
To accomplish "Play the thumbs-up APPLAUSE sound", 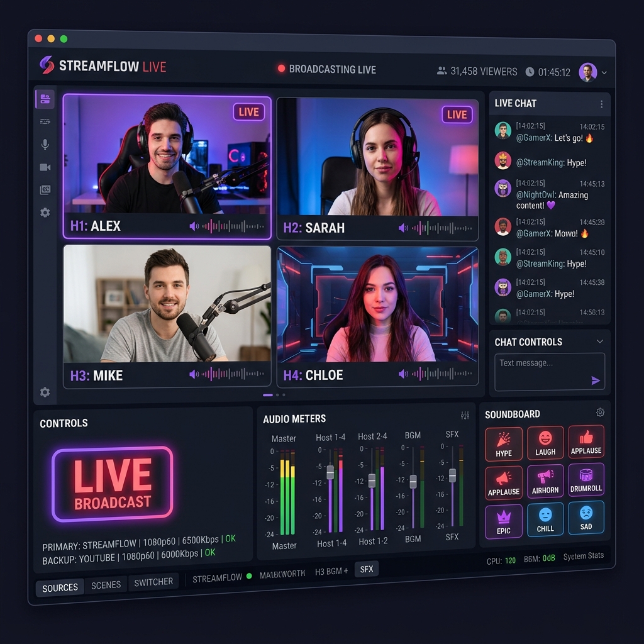I will click(x=586, y=441).
